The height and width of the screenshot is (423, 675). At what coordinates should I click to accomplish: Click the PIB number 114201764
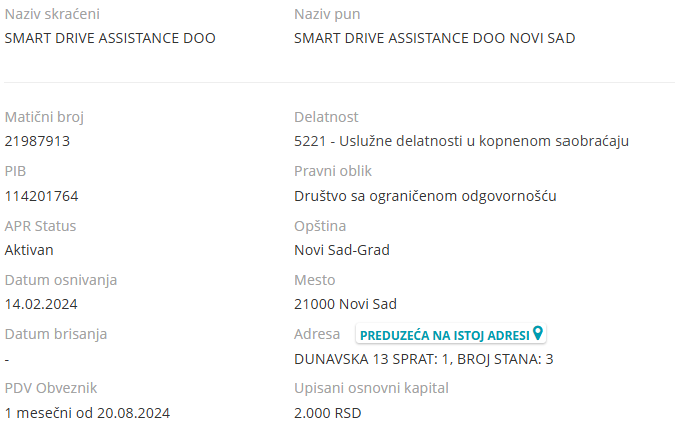click(41, 196)
